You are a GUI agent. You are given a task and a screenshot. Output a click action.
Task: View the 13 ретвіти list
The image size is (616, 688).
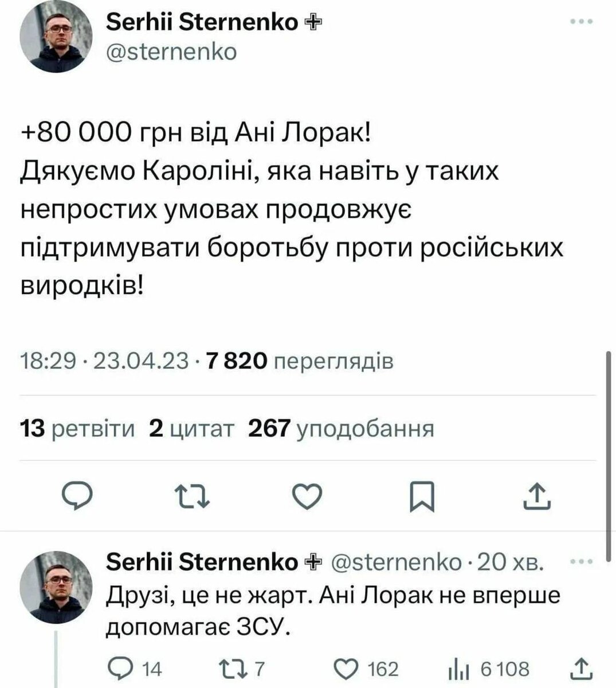click(77, 428)
